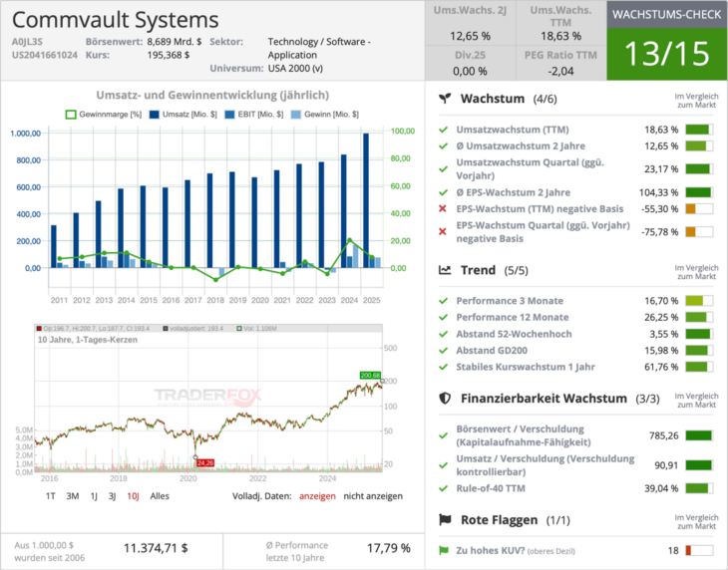Screen dimensions: 728x570
Task: Click the 13/15 growth score box
Action: 667,54
